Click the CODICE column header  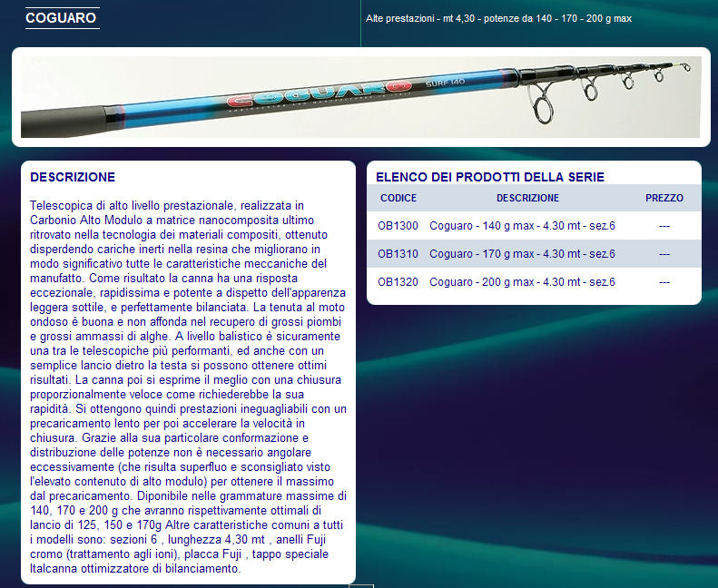[398, 198]
